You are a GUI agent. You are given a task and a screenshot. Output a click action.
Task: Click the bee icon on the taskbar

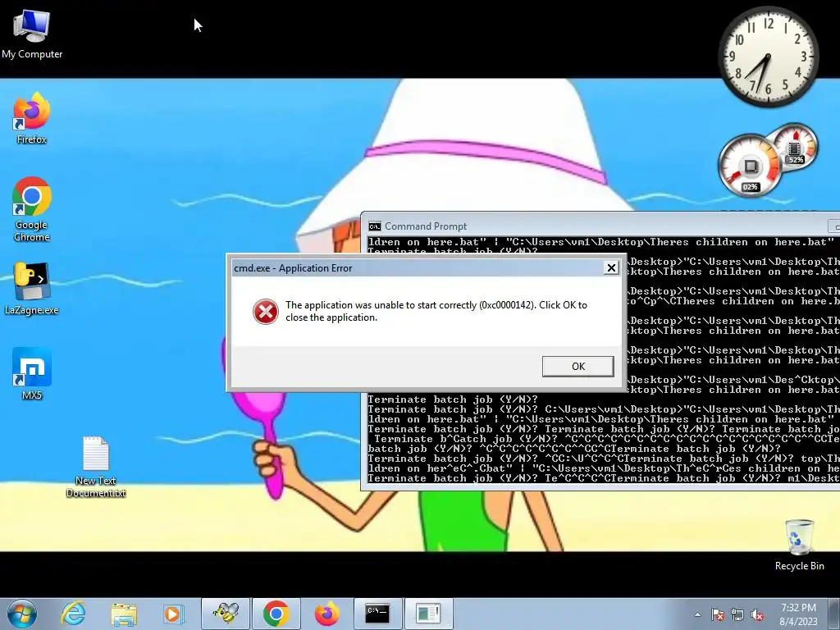coord(226,614)
